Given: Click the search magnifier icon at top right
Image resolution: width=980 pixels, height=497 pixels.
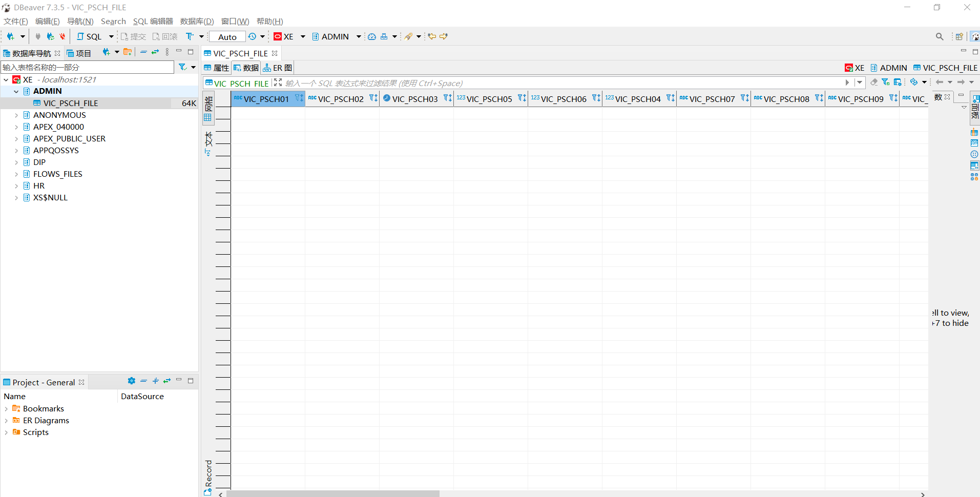Looking at the screenshot, I should [x=940, y=36].
